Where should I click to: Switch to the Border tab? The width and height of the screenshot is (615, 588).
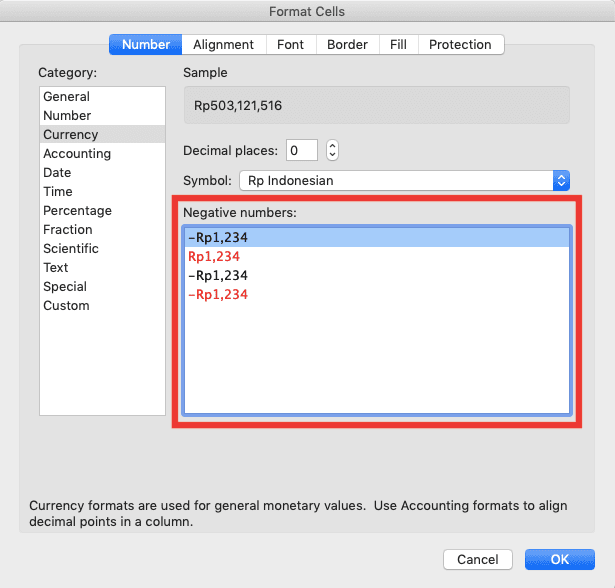point(348,44)
